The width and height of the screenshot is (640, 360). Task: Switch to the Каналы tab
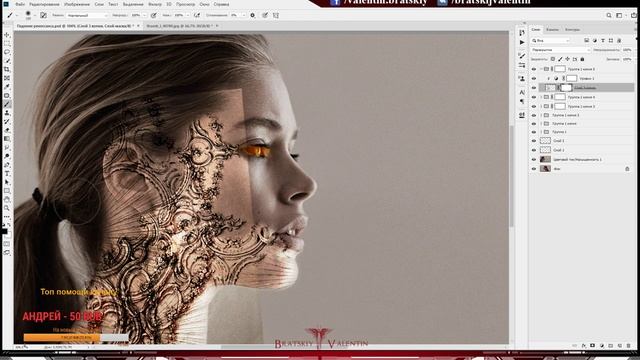(x=552, y=29)
